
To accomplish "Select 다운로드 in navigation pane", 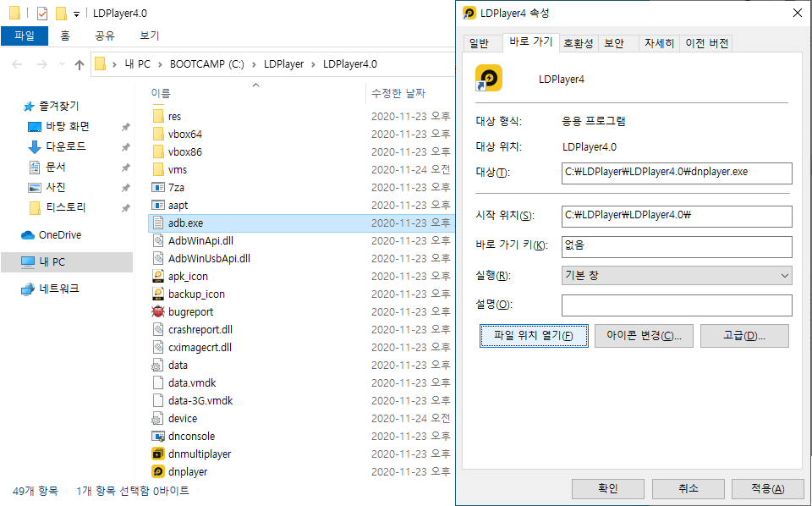I will click(65, 146).
